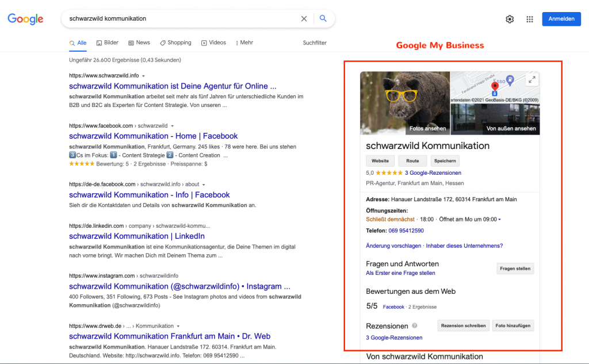Click the Route button
Viewport: 589px width, 364px height.
pos(412,161)
